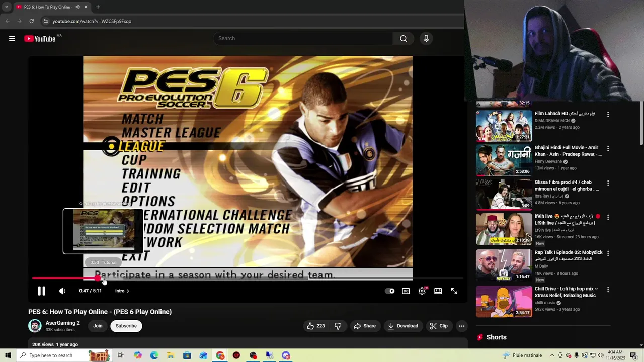The width and height of the screenshot is (644, 362).
Task: Open notification center in taskbar
Action: (x=633, y=355)
